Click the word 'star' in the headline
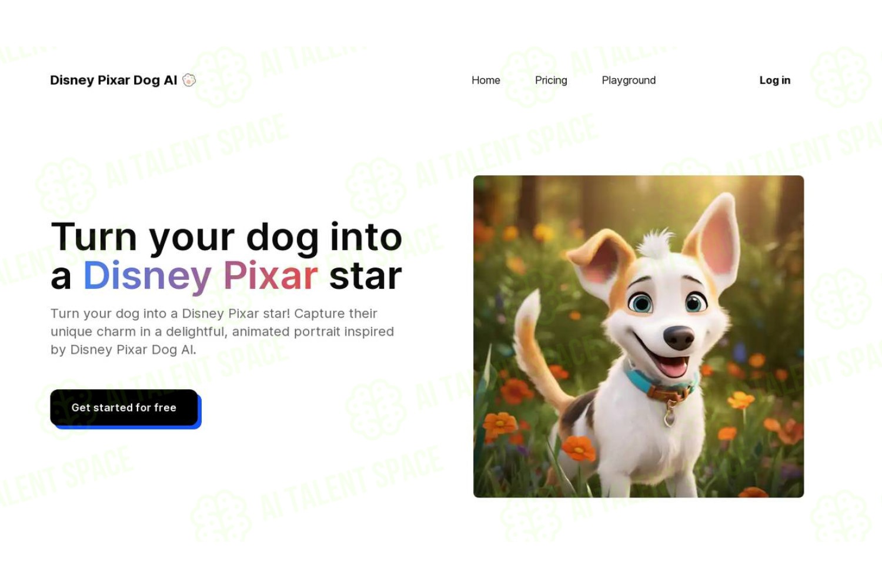This screenshot has height=588, width=882. [x=366, y=276]
